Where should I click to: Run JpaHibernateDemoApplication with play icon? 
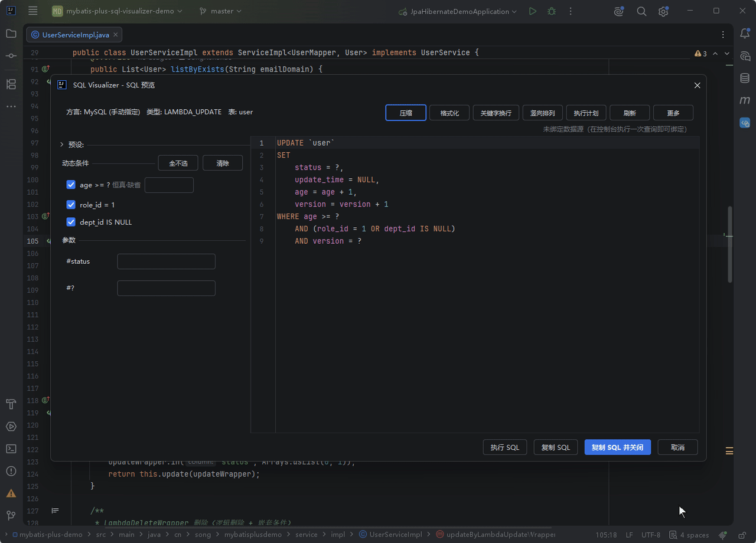tap(533, 11)
